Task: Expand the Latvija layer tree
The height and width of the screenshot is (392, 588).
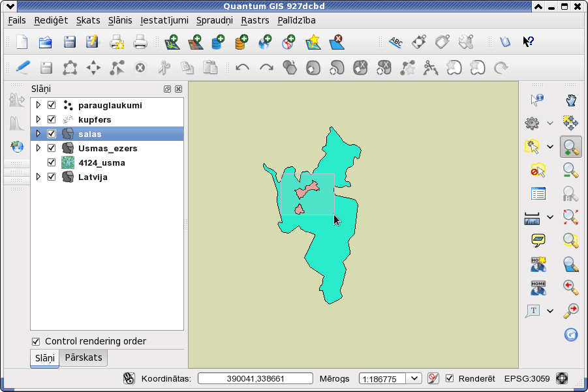Action: click(38, 176)
